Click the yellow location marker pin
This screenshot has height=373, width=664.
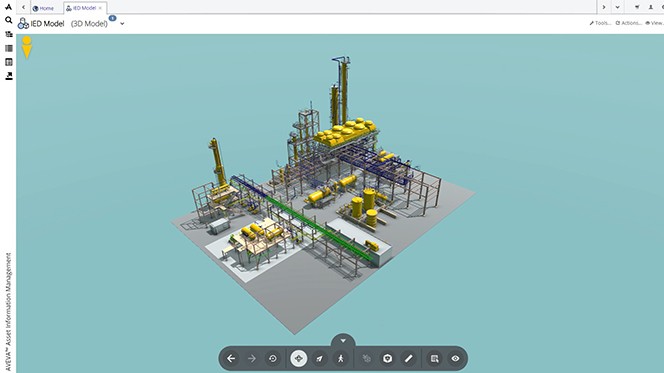click(27, 47)
